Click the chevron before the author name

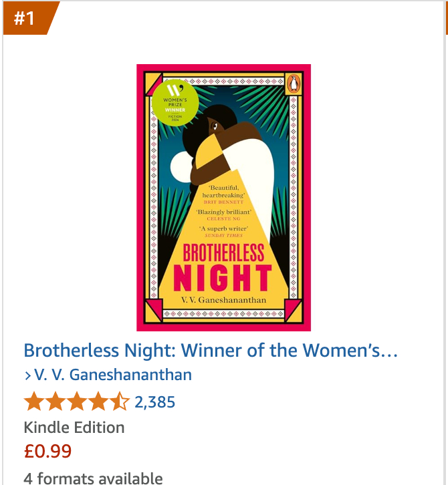[x=27, y=375]
